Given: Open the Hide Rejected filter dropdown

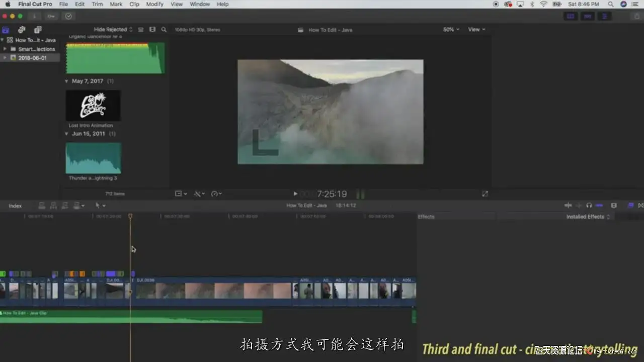Looking at the screenshot, I should 113,30.
